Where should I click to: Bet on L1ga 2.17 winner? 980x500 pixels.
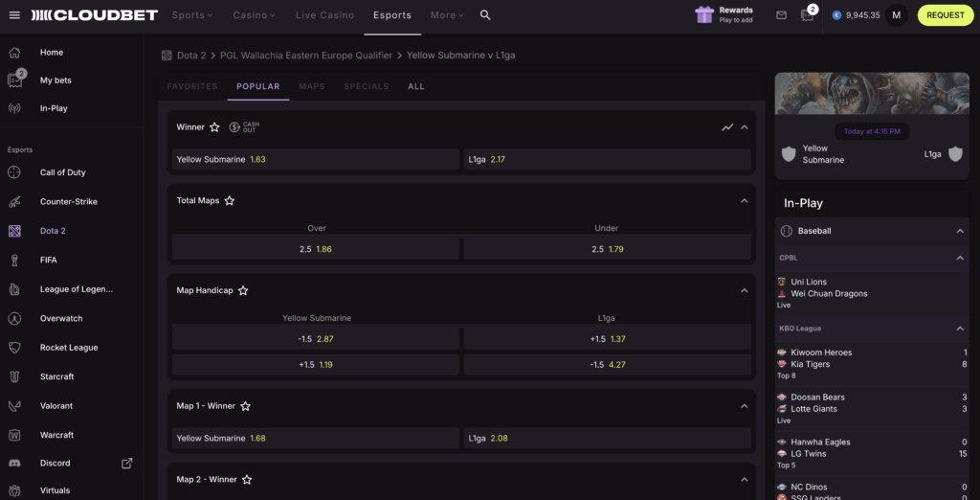point(608,159)
